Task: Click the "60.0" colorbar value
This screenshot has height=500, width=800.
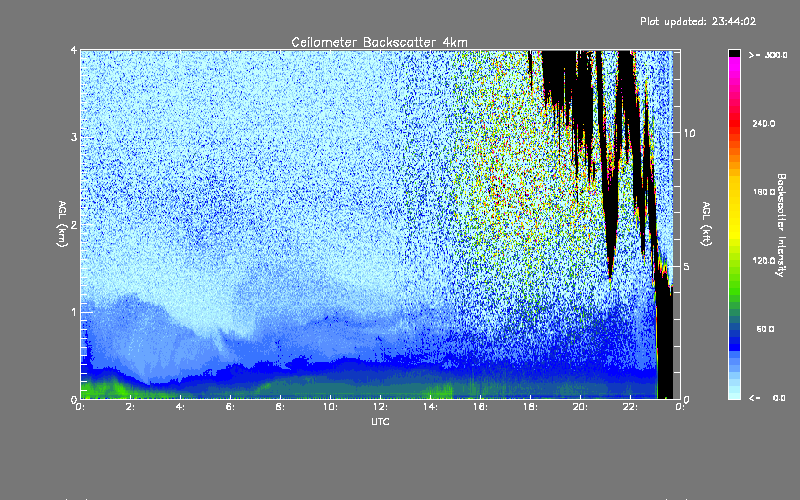Action: point(765,329)
